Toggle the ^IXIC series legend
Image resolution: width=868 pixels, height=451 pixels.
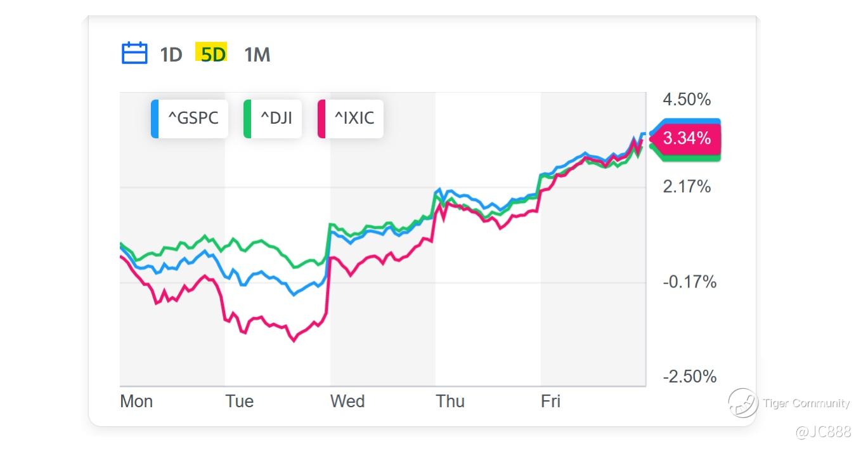click(354, 118)
